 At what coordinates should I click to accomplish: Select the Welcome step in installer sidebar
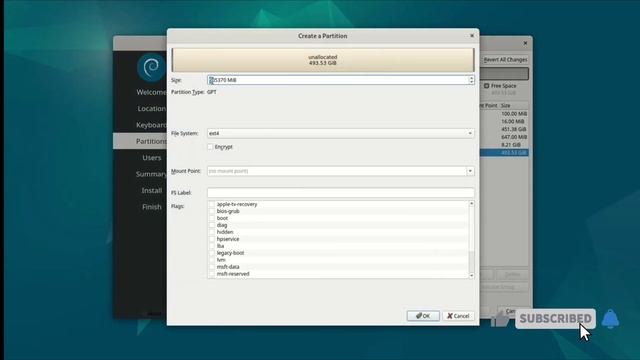[x=151, y=92]
